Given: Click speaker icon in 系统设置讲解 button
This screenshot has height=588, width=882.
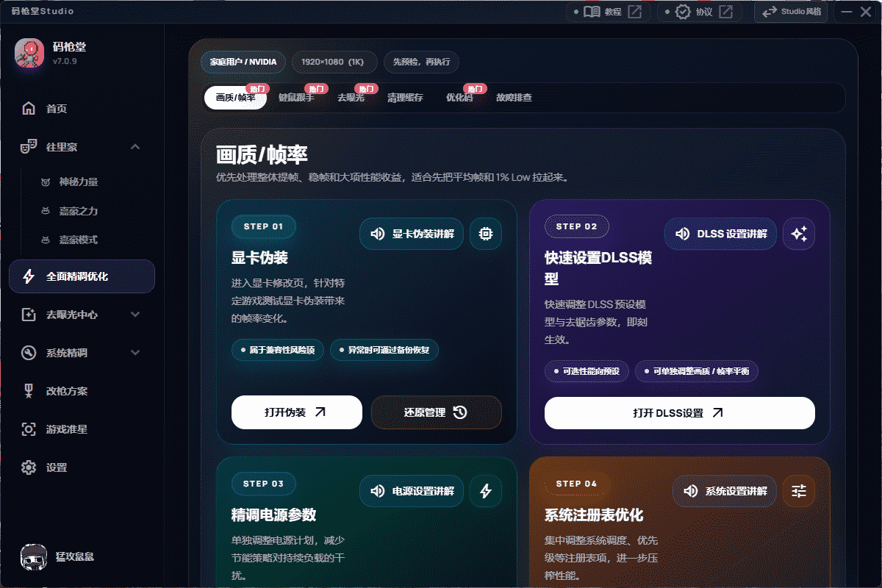Looking at the screenshot, I should pos(691,491).
